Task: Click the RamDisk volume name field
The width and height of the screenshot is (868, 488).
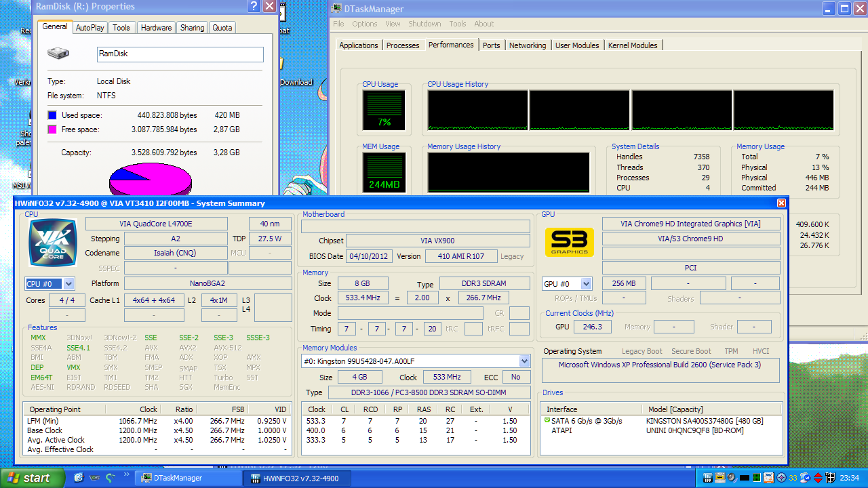Action: [180, 54]
